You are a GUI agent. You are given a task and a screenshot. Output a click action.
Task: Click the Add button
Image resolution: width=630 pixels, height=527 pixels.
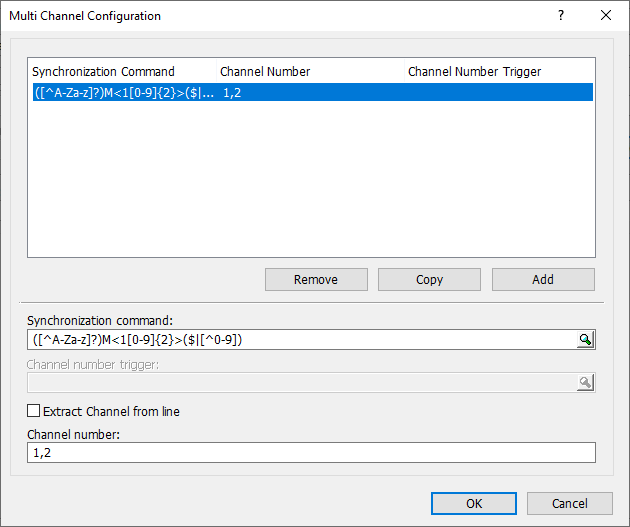tap(543, 280)
